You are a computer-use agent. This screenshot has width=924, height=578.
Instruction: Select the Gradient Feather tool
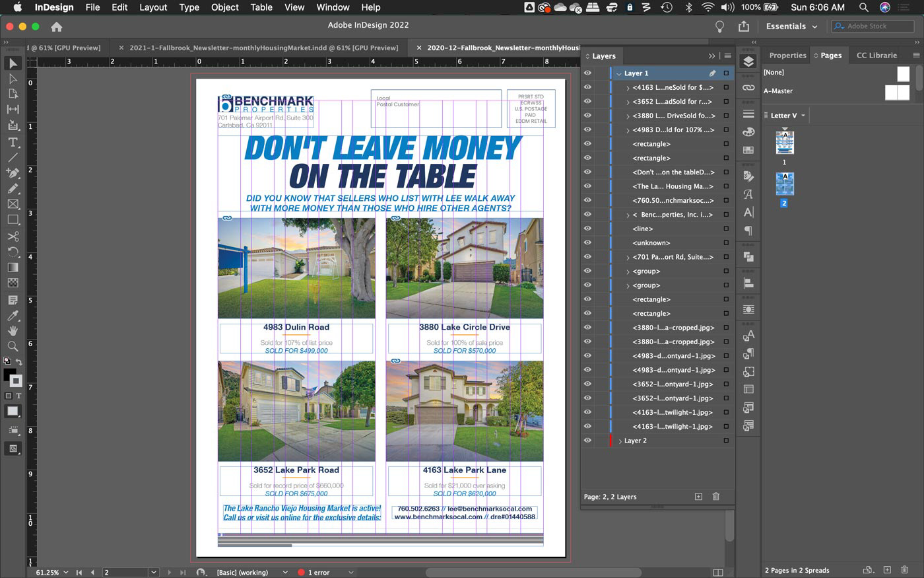13,283
